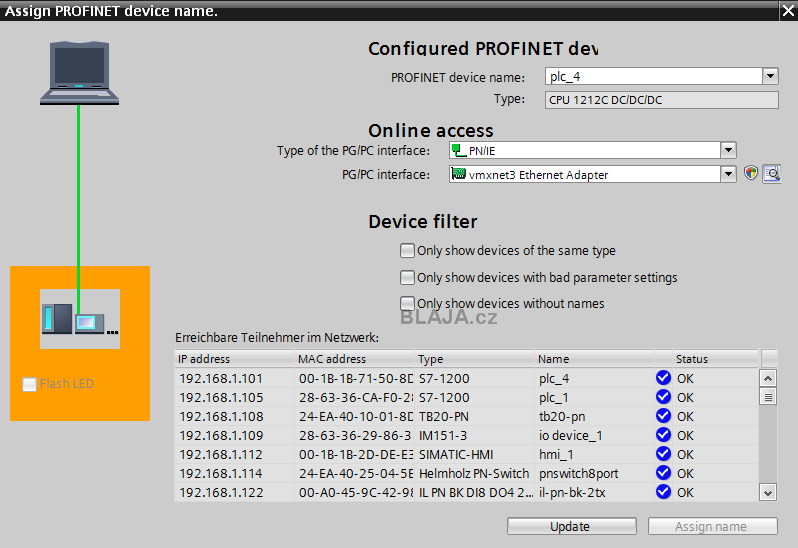This screenshot has width=798, height=548.
Task: Click the OK checkmark icon for il-pn-bk-2tx
Action: (x=663, y=492)
